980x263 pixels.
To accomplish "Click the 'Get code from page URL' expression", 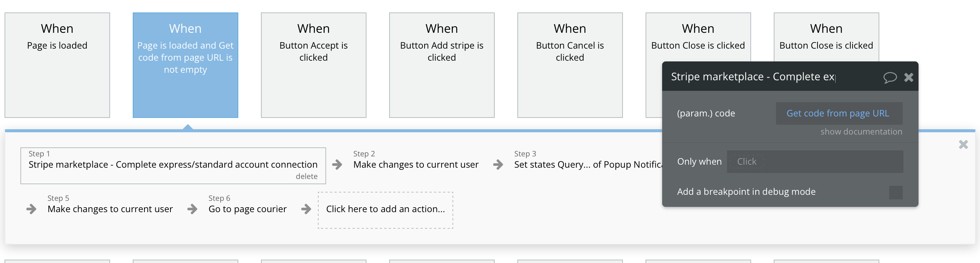I will (x=837, y=113).
